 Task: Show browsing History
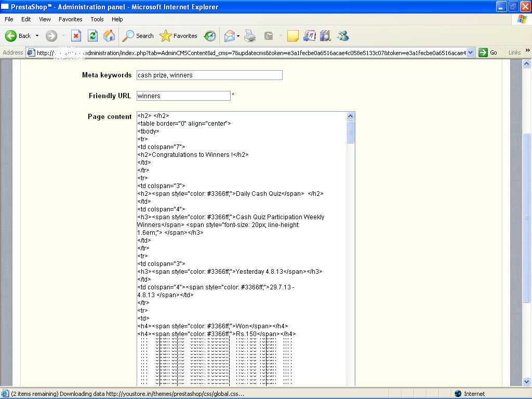[210, 36]
